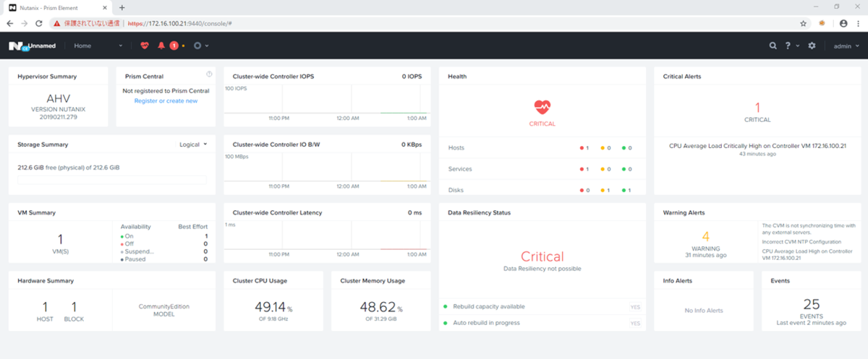The height and width of the screenshot is (359, 868).
Task: Click the warning alerts count 4
Action: pos(705,236)
